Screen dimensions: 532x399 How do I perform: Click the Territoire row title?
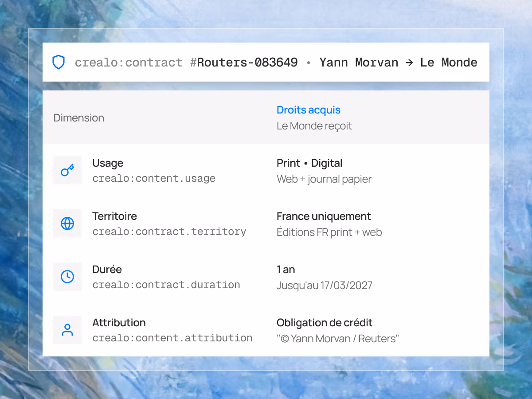tap(114, 216)
